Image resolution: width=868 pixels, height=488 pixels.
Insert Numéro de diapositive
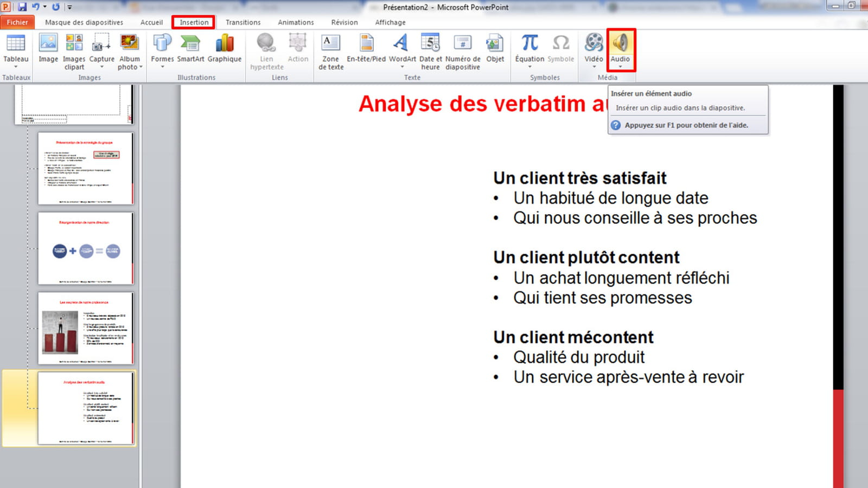coord(463,43)
